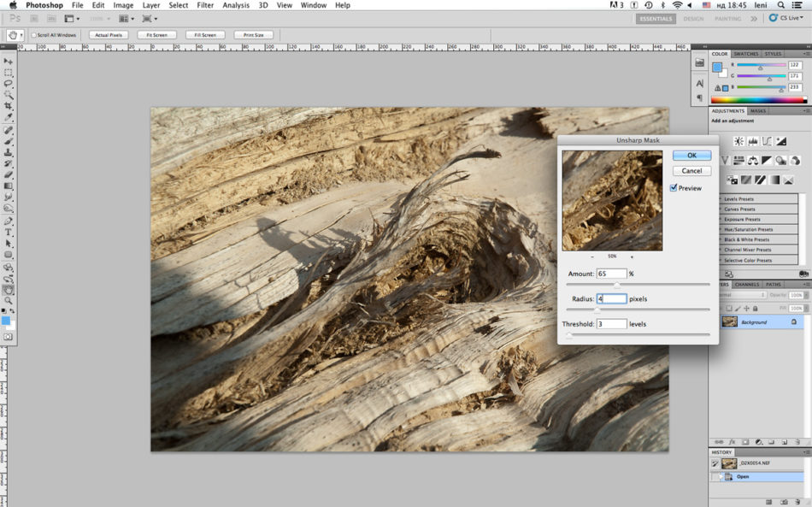
Task: Click the Amount slider handle
Action: (x=617, y=284)
